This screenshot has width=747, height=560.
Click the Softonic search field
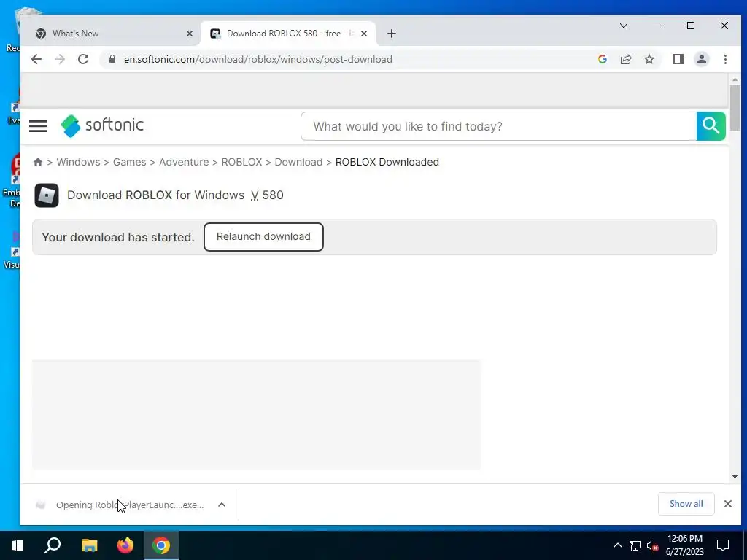[499, 126]
